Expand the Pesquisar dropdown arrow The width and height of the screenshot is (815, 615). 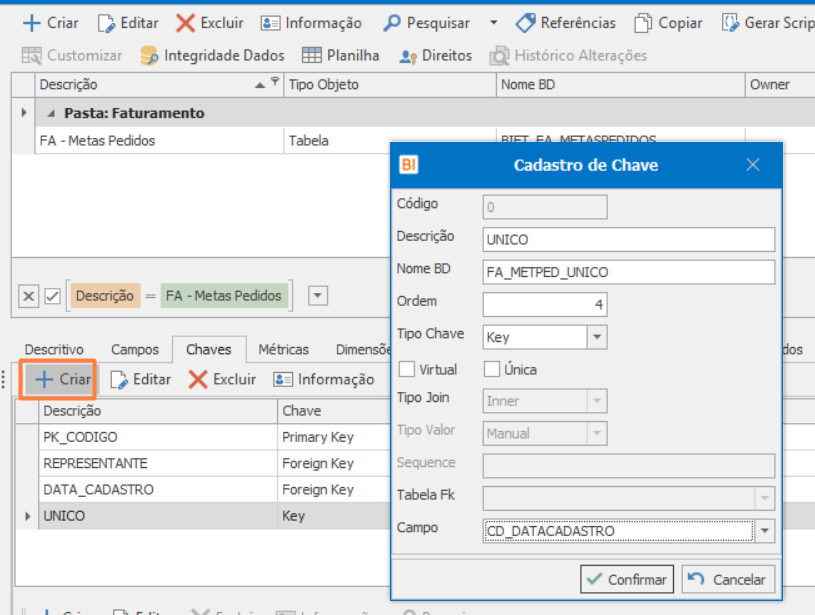493,23
